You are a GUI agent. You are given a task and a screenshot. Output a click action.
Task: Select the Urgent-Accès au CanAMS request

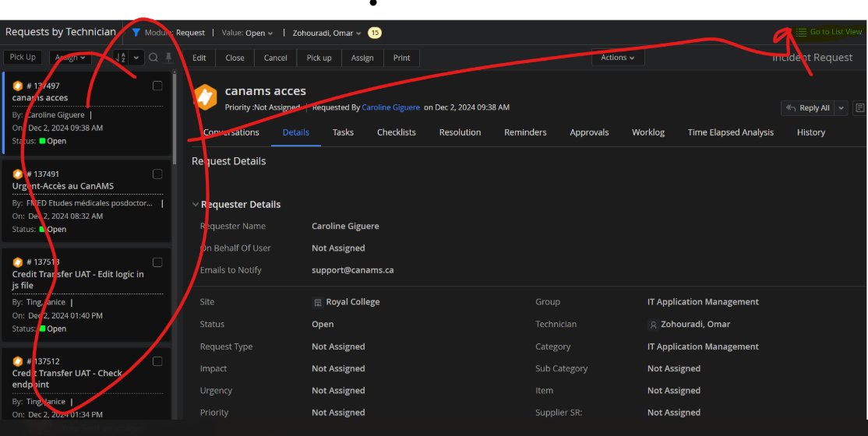click(86, 201)
